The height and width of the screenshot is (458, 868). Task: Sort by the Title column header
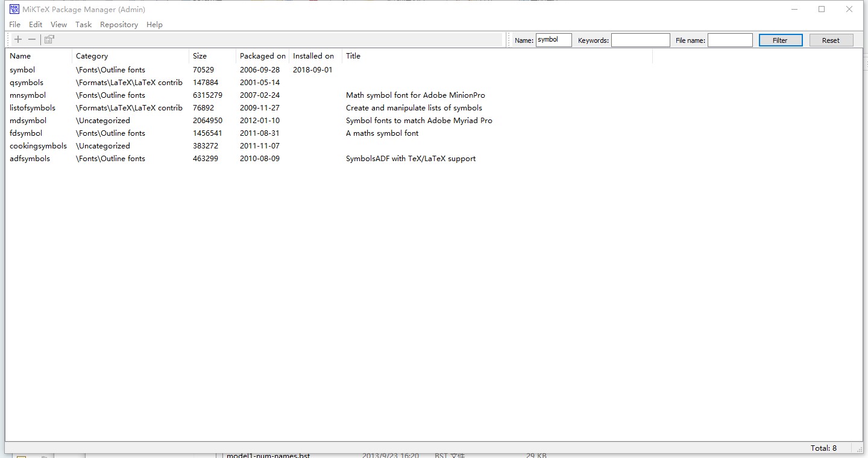click(497, 56)
